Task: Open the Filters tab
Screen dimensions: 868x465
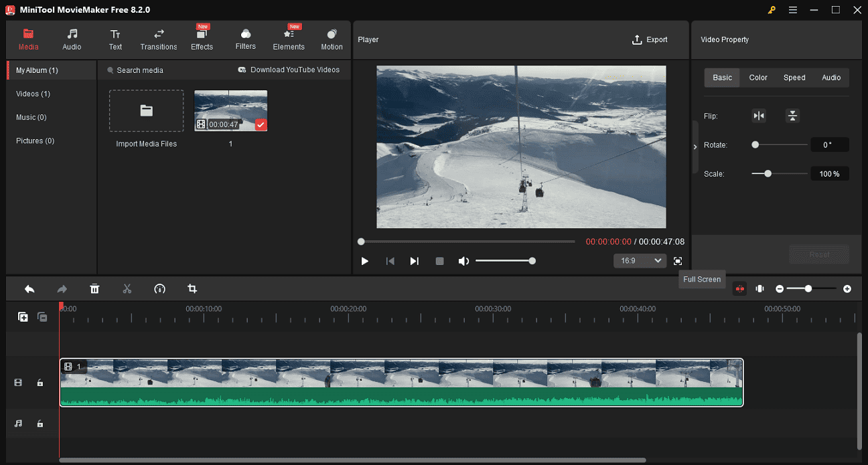Action: [246, 39]
